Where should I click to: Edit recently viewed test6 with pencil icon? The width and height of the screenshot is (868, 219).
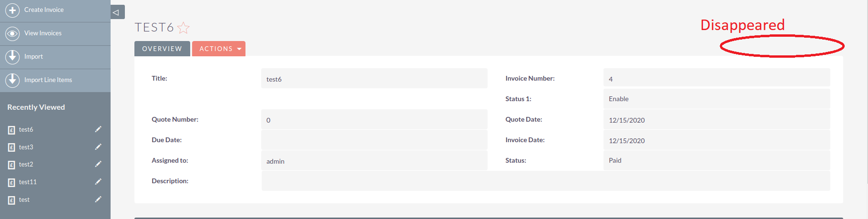coord(98,129)
